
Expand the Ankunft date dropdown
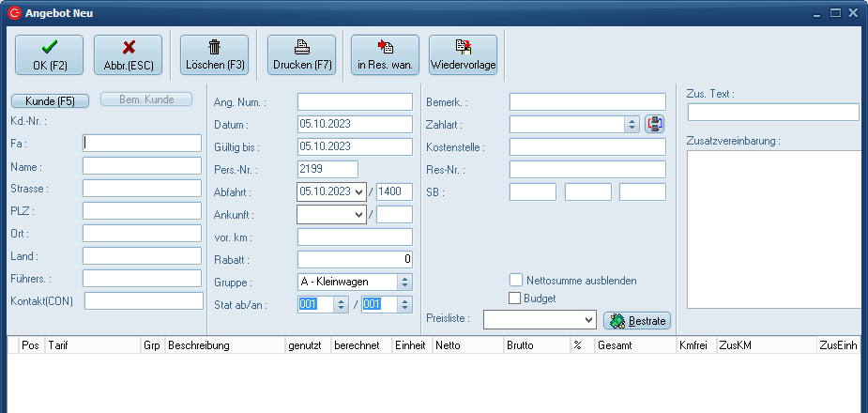pos(360,214)
